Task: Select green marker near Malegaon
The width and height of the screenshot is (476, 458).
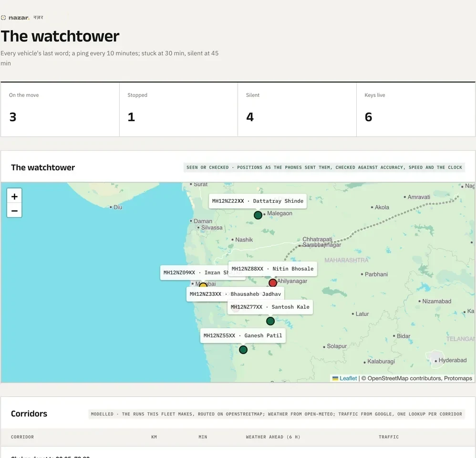Action: click(x=258, y=215)
